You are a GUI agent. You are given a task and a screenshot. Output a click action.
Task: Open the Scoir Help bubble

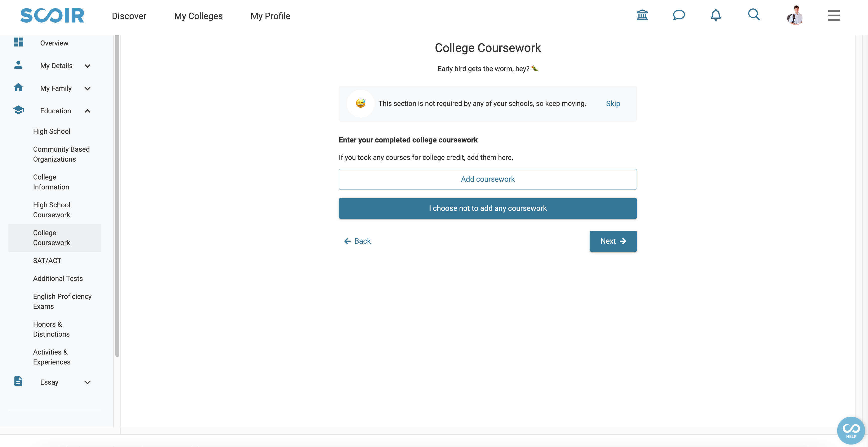click(851, 431)
